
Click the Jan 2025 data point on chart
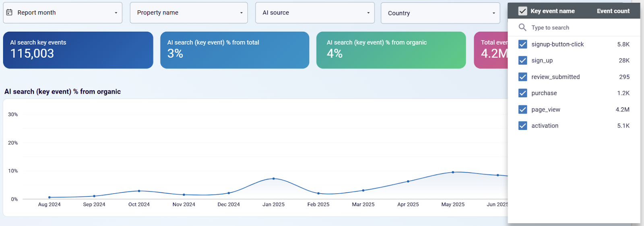pos(274,179)
